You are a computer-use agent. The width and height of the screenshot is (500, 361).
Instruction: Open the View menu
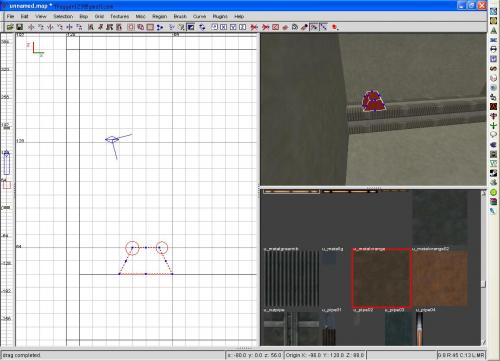tap(41, 16)
